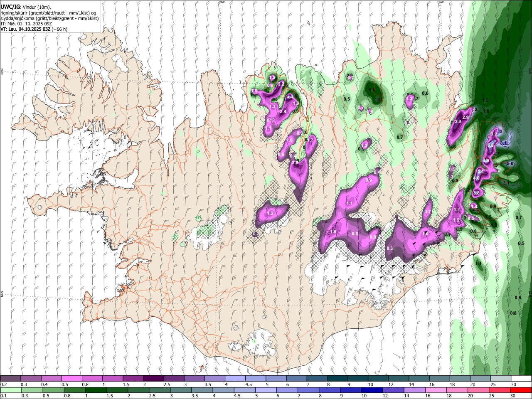
Task: Select the bright pink 0.5 swatch in upper scale
Action: (x=71, y=379)
